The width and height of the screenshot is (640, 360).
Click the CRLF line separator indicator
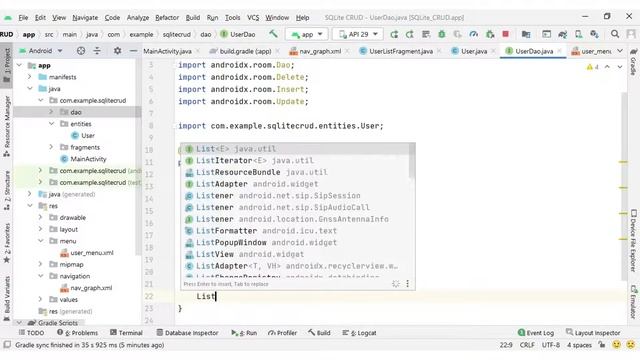(x=527, y=345)
